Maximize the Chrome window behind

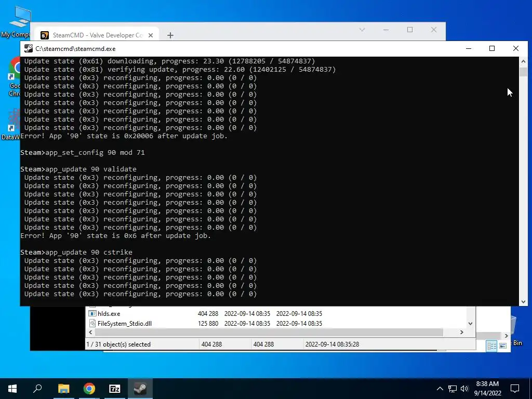point(410,30)
